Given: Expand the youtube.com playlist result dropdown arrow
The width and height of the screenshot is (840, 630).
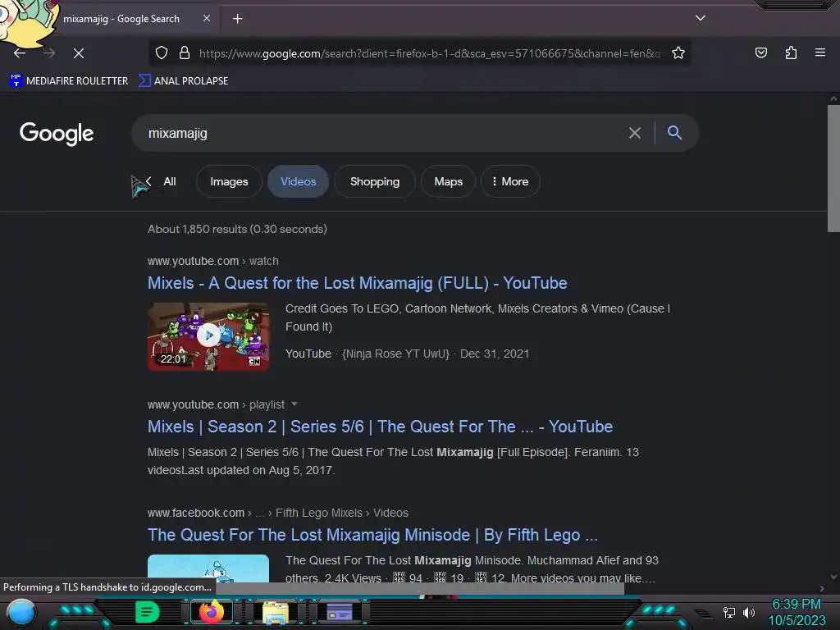Looking at the screenshot, I should 294,404.
